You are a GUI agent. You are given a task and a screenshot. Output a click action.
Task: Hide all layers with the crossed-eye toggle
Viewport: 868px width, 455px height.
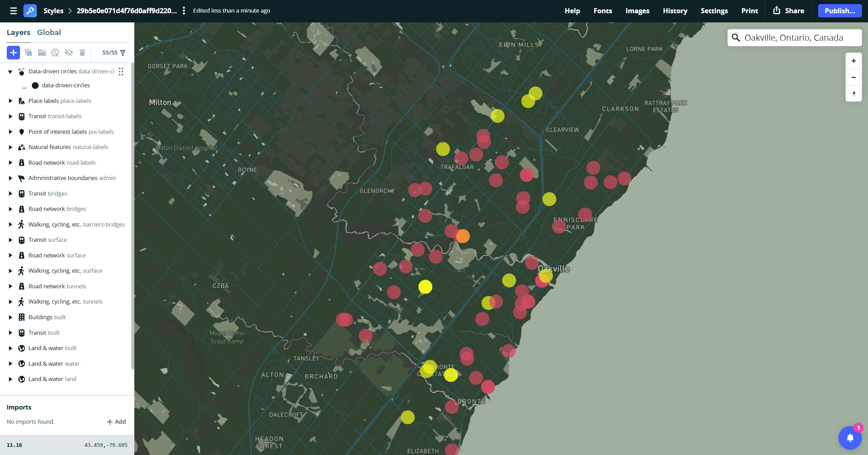coord(69,53)
